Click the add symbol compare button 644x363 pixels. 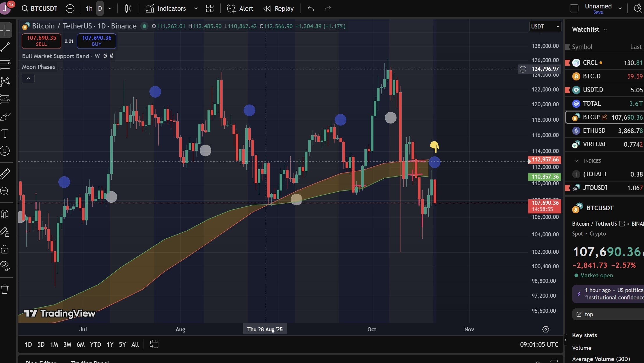click(70, 8)
